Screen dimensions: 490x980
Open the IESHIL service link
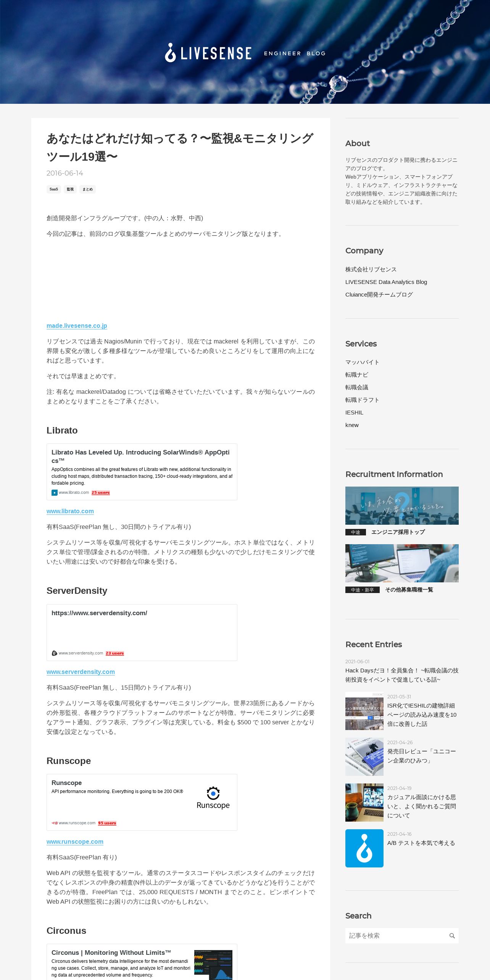354,413
